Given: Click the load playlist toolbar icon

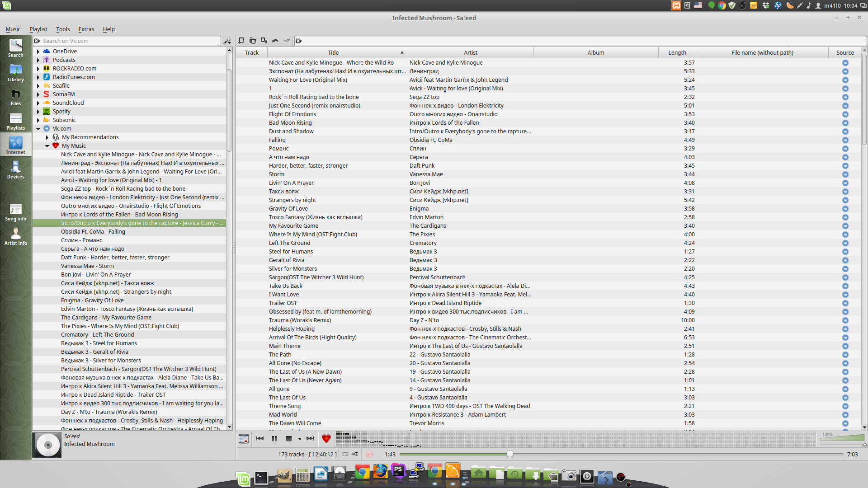Looking at the screenshot, I should (252, 41).
